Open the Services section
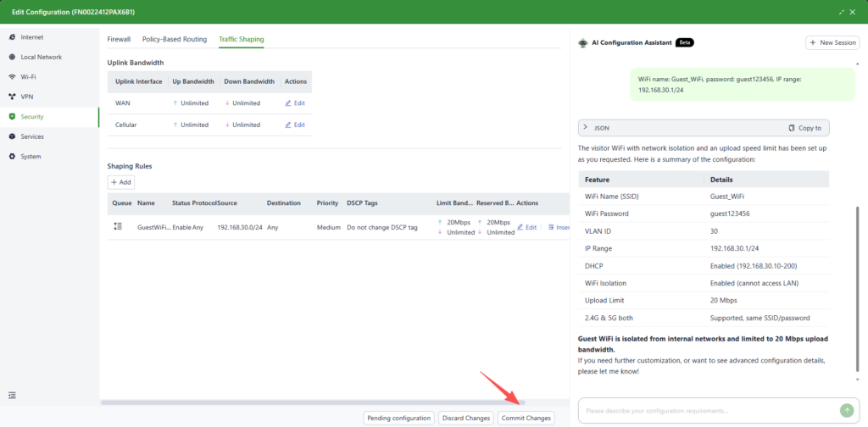 (32, 136)
